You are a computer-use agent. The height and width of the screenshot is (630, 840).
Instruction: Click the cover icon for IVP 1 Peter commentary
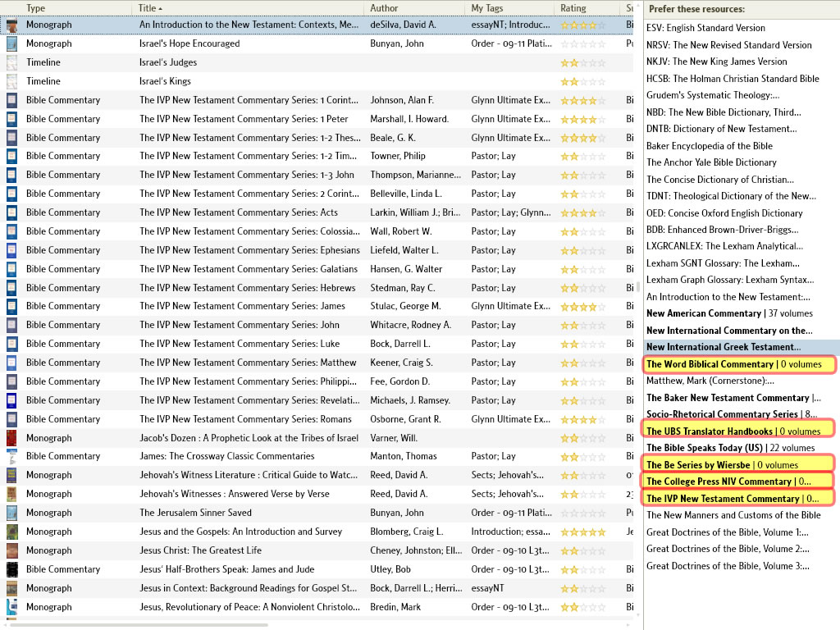(11, 119)
